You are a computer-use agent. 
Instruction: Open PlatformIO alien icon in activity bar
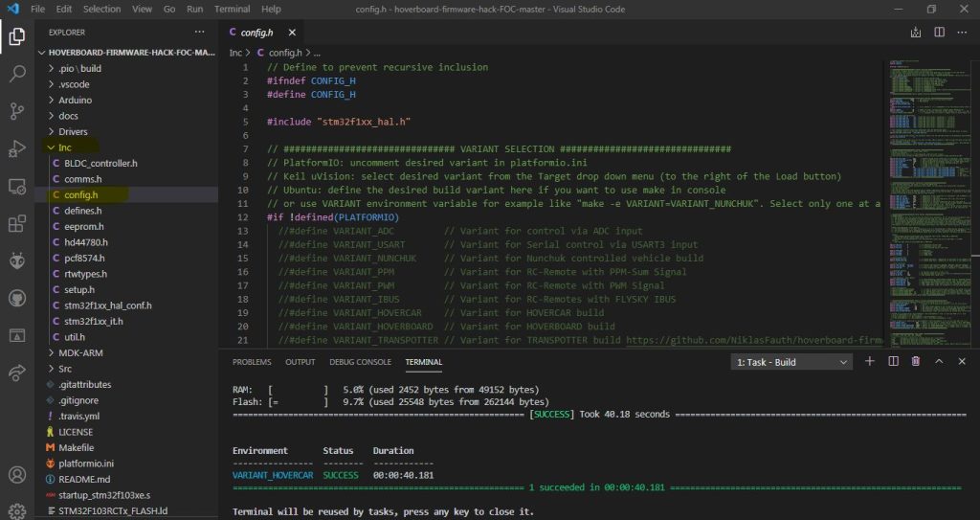click(x=17, y=260)
